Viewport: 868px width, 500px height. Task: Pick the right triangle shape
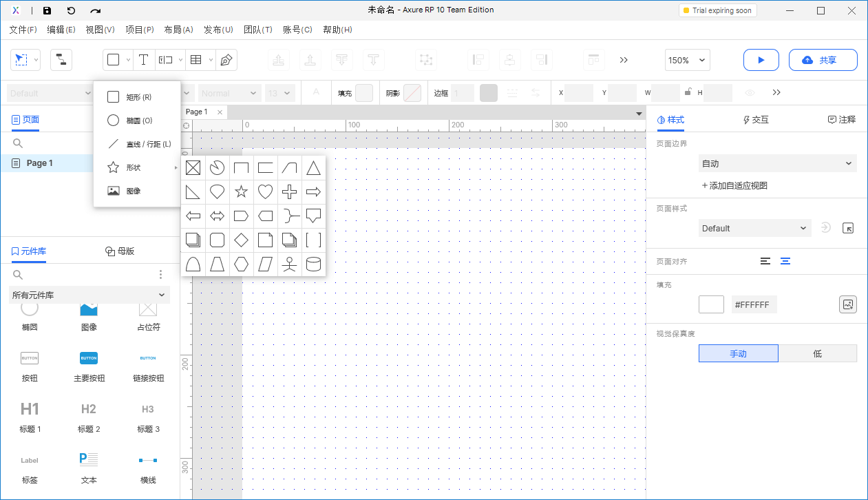click(x=193, y=191)
